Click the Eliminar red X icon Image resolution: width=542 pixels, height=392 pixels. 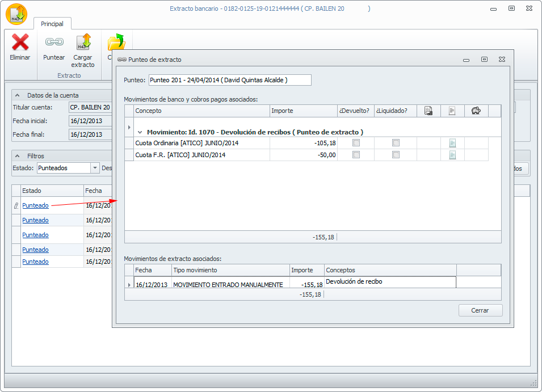coord(20,43)
